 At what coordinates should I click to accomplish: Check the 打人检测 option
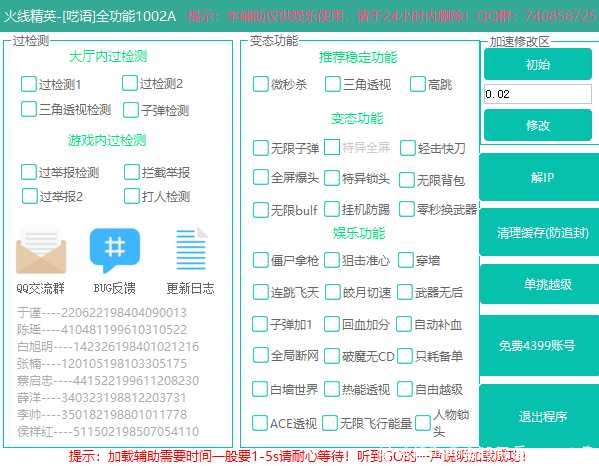131,196
